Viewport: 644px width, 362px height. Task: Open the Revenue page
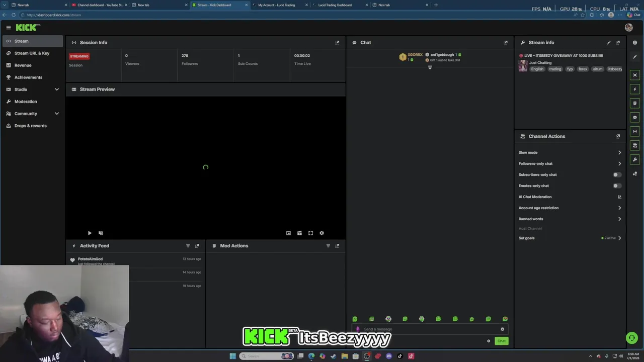coord(32,65)
